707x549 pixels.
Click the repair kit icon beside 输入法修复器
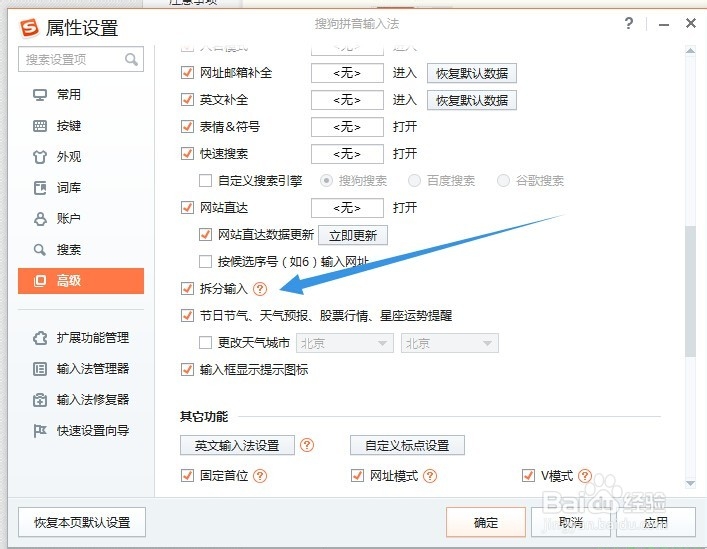[40, 400]
